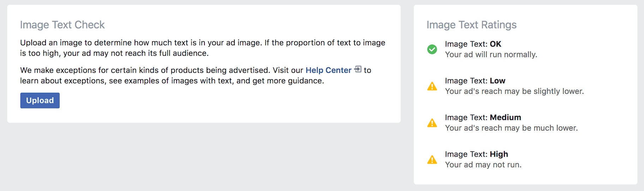
Task: Click the warning icon next to Medium rating
Action: pyautogui.click(x=432, y=123)
